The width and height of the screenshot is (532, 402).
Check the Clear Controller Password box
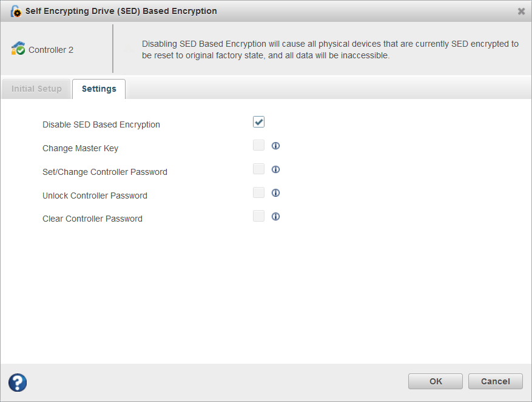pos(258,216)
